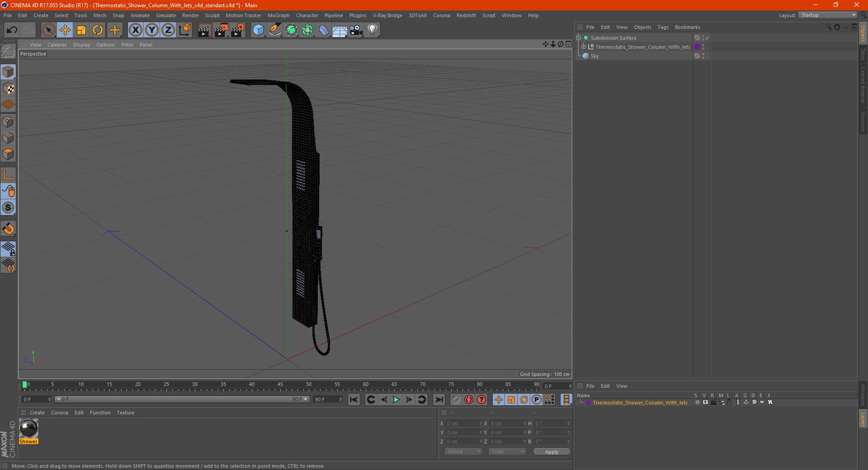This screenshot has width=868, height=470.
Task: Add a floor environment object
Action: point(340,30)
